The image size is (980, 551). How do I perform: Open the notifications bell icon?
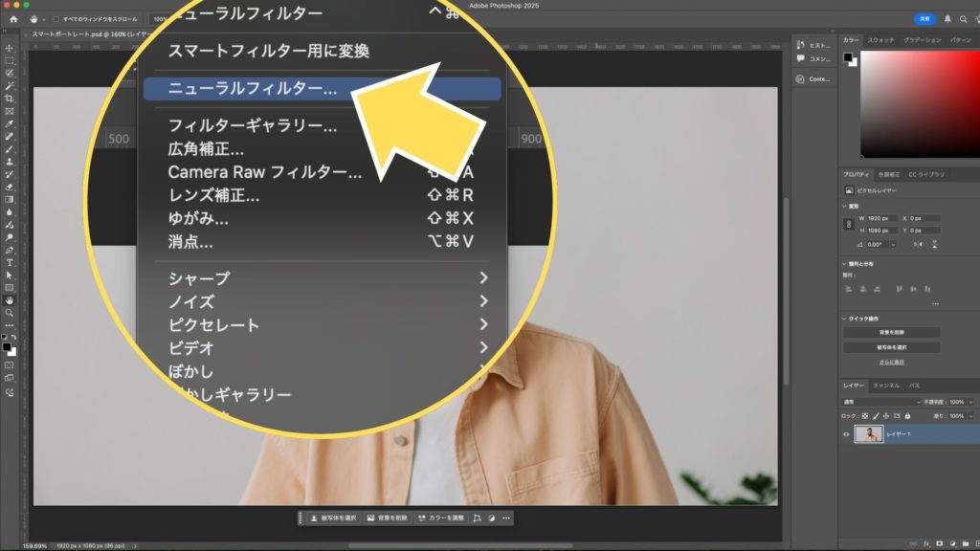(947, 19)
